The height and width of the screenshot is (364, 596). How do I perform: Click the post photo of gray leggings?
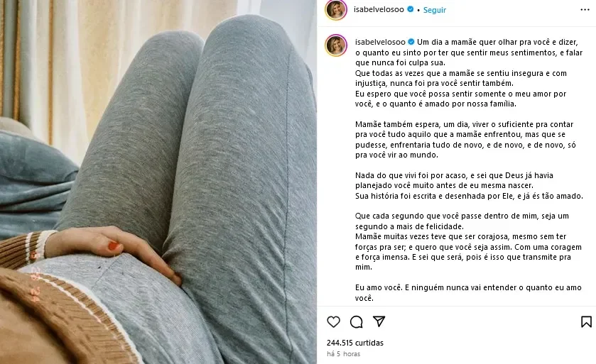click(158, 182)
